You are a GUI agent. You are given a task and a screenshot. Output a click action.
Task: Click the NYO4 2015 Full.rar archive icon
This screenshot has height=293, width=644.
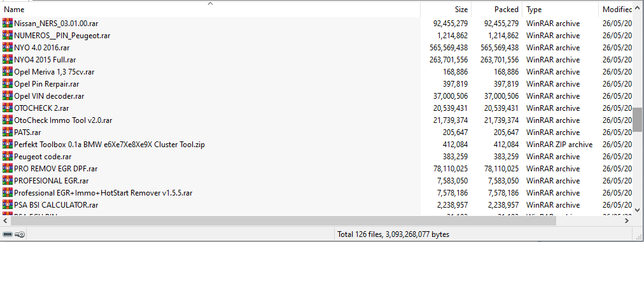coord(8,60)
